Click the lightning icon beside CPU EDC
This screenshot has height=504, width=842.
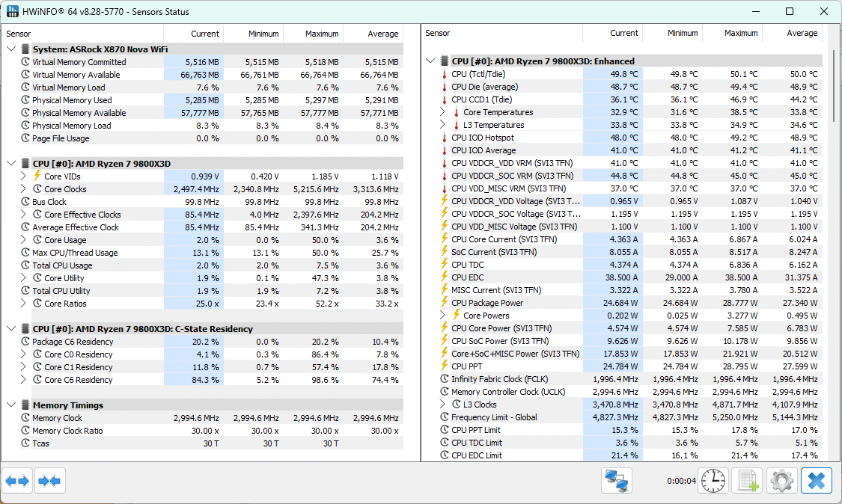click(x=445, y=277)
